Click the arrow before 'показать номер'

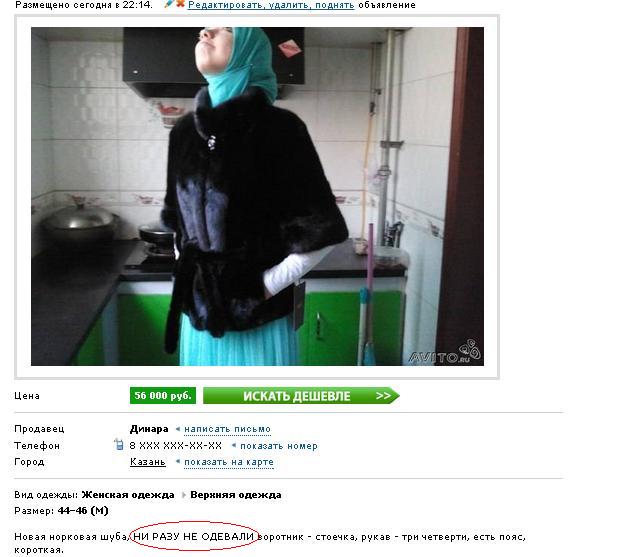[234, 446]
